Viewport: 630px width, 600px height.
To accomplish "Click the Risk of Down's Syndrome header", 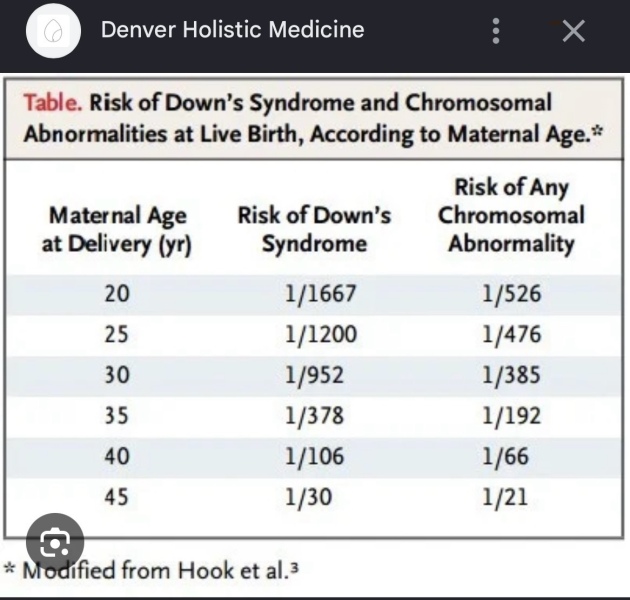I will click(x=314, y=229).
